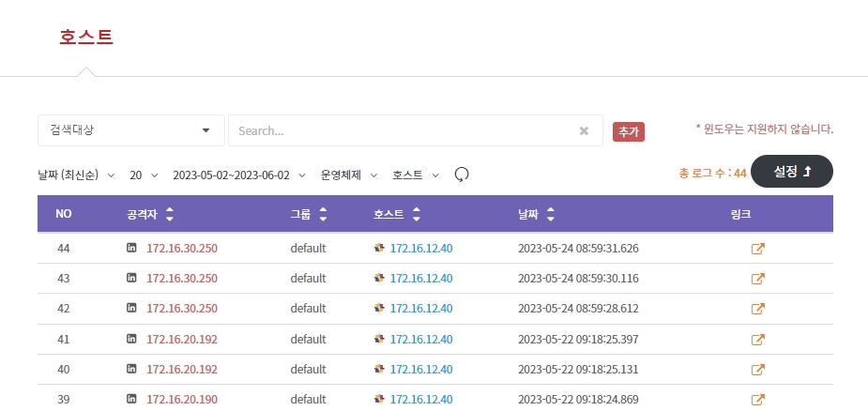
Task: Open the 20 rows-per-page dropdown
Action: 144,175
